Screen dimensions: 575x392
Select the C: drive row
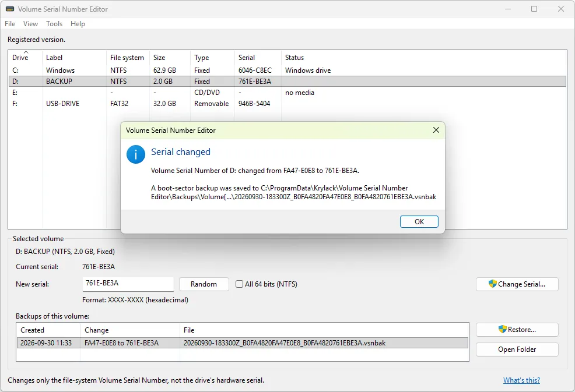point(287,70)
